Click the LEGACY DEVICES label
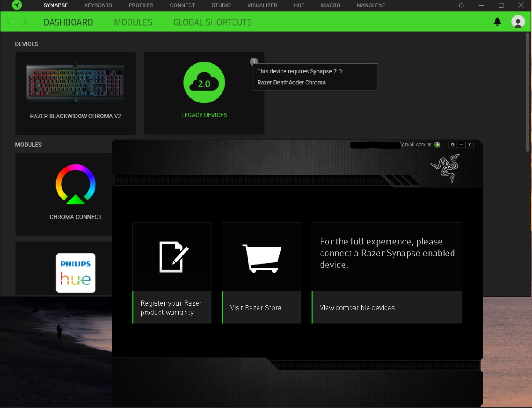 coord(204,115)
